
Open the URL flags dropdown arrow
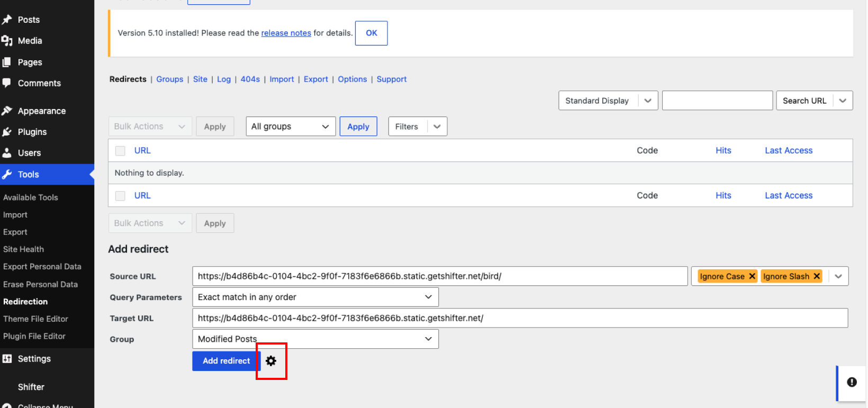(x=838, y=276)
